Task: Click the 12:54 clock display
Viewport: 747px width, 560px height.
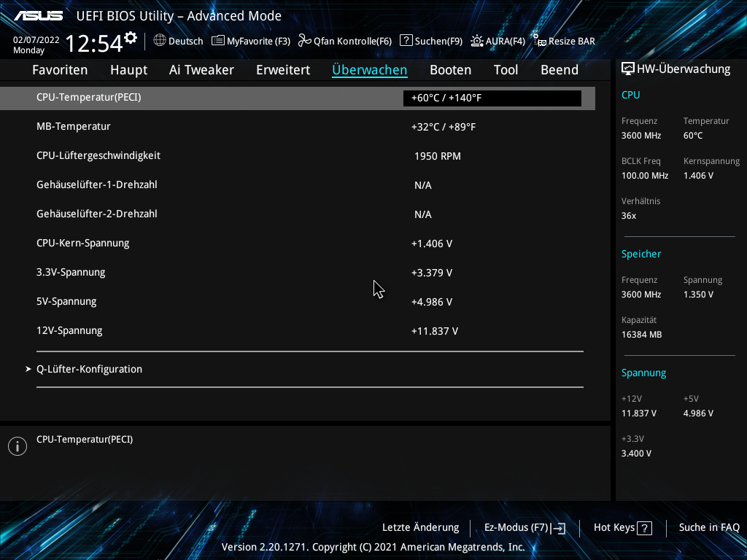Action: (94, 44)
